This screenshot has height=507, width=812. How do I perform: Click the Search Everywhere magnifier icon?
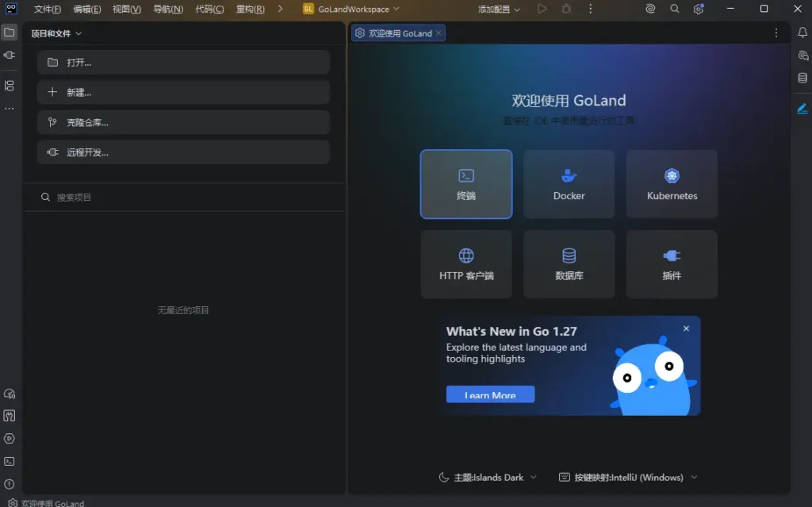tap(674, 9)
